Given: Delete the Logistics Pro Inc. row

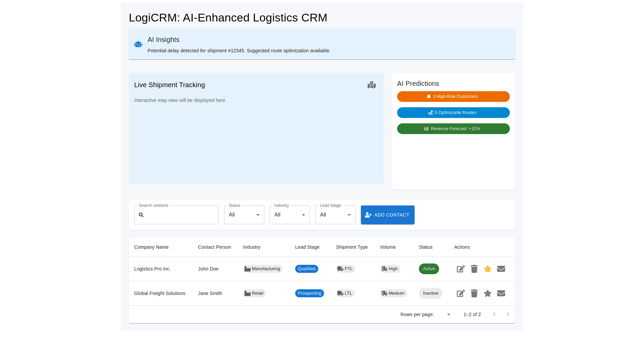Looking at the screenshot, I should tap(474, 269).
